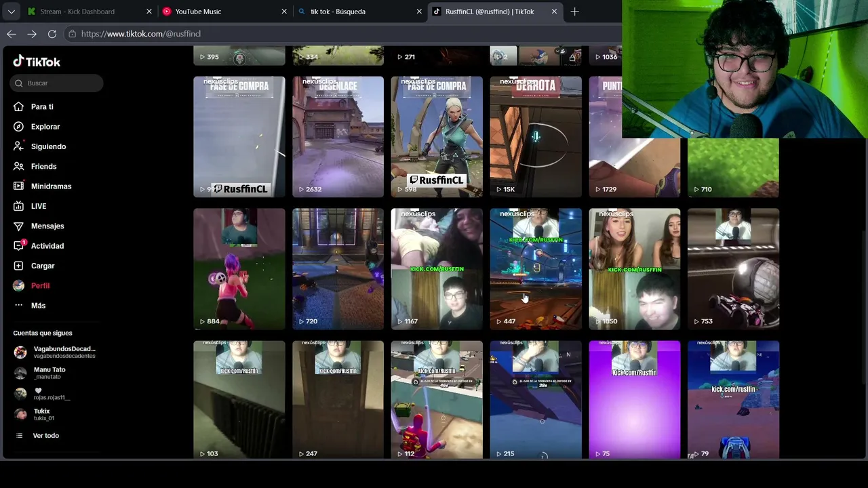Close the RusffinCL TikTok tab
The width and height of the screenshot is (868, 488).
pos(554,12)
